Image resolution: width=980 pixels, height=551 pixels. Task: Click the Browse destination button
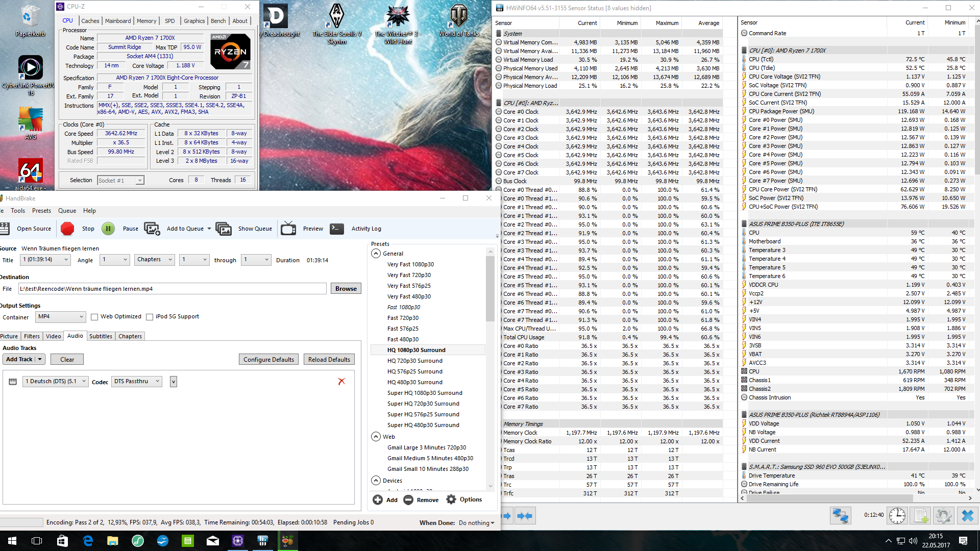[346, 289]
